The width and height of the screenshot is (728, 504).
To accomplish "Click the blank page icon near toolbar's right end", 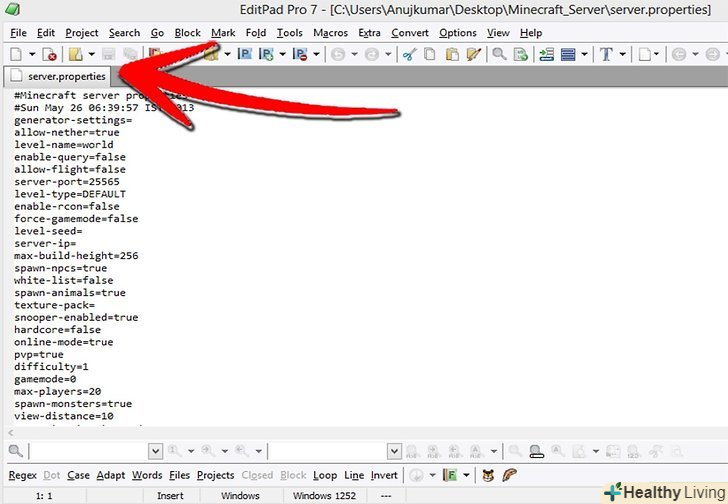I will (644, 54).
